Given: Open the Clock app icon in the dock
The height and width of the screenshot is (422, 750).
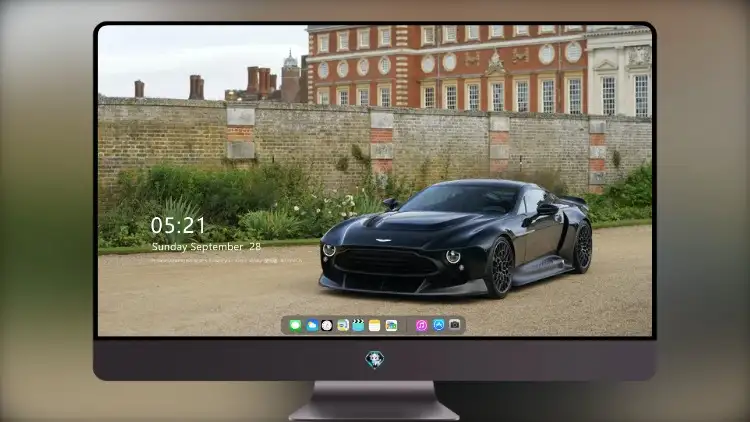Looking at the screenshot, I should [327, 325].
